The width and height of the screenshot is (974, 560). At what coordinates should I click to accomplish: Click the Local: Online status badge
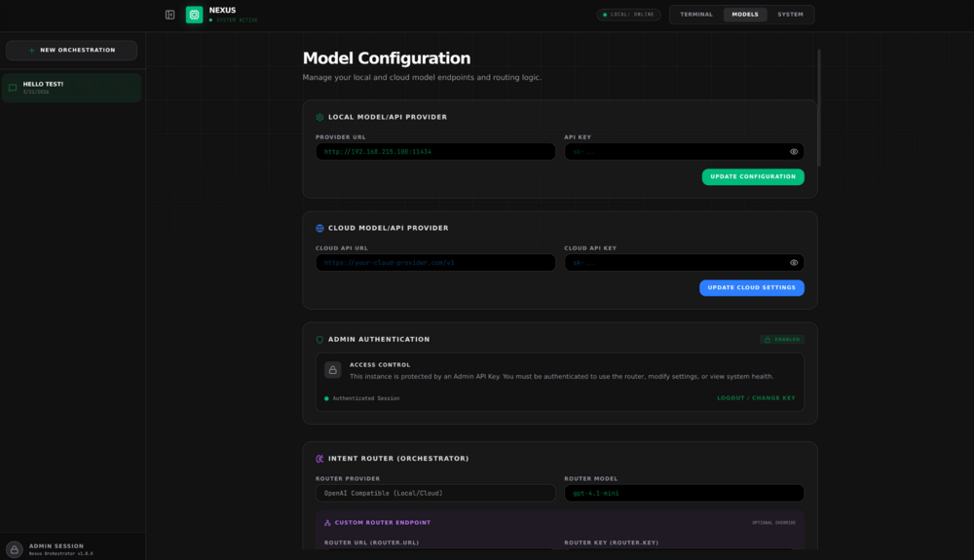pyautogui.click(x=628, y=15)
